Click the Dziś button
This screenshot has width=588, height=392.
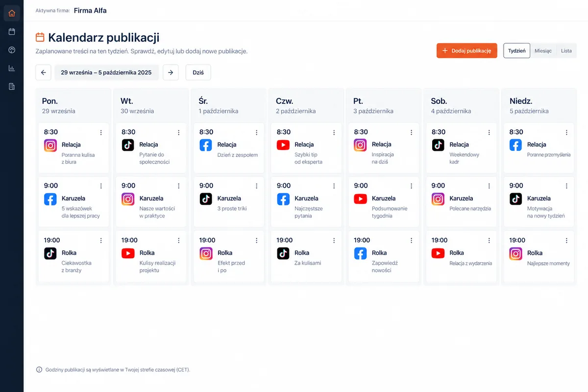point(198,73)
